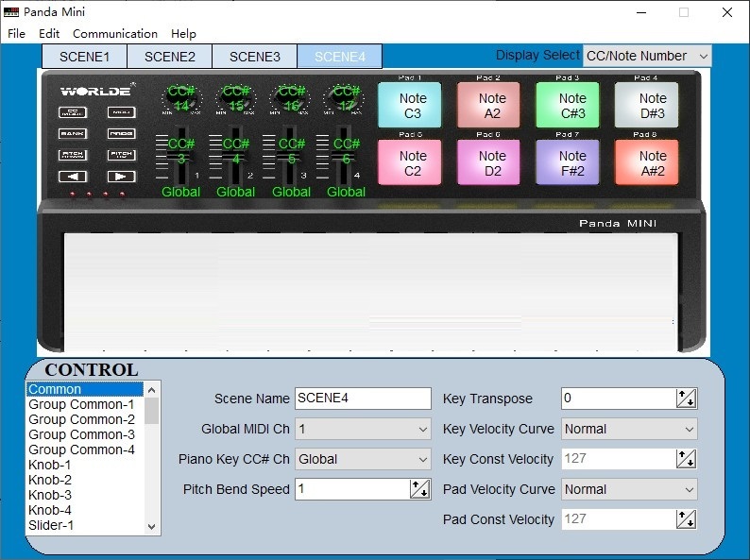
Task: Select Knob-1 in the control list
Action: coord(85,465)
